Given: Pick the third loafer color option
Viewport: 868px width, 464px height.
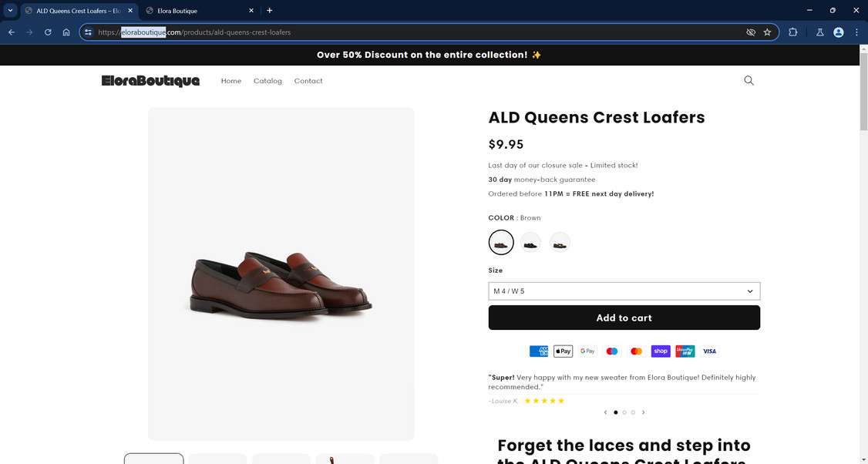Looking at the screenshot, I should coord(560,243).
